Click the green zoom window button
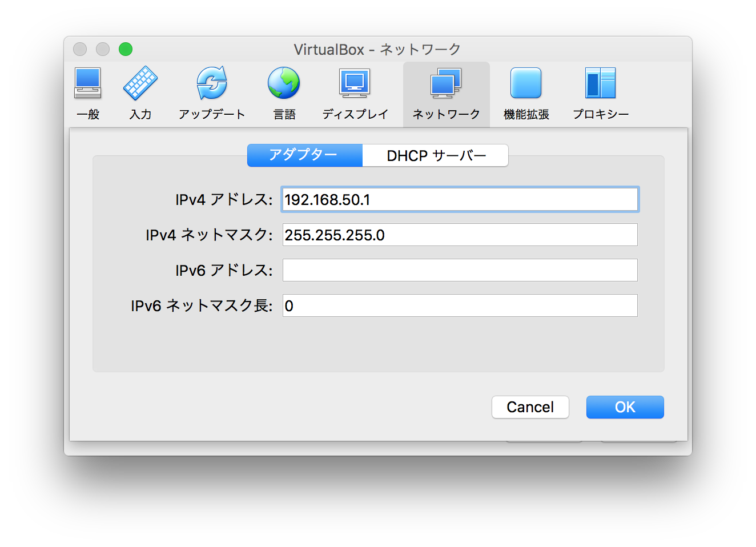This screenshot has width=756, height=547. [x=126, y=49]
